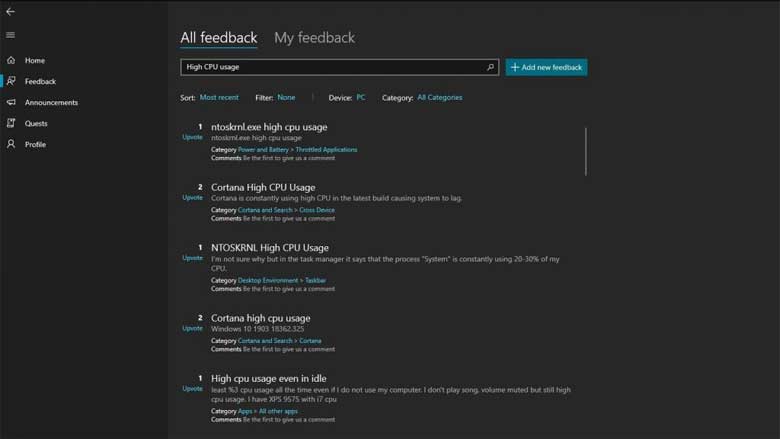Open 'Power and Battery > Throttled Applications' category link
780x439 pixels.
pyautogui.click(x=297, y=150)
